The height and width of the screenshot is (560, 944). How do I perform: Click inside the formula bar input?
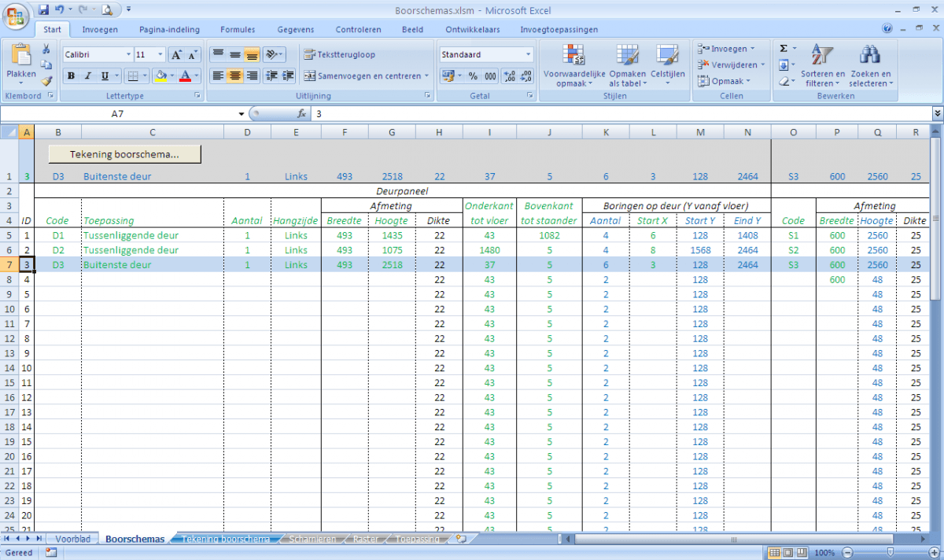[620, 114]
